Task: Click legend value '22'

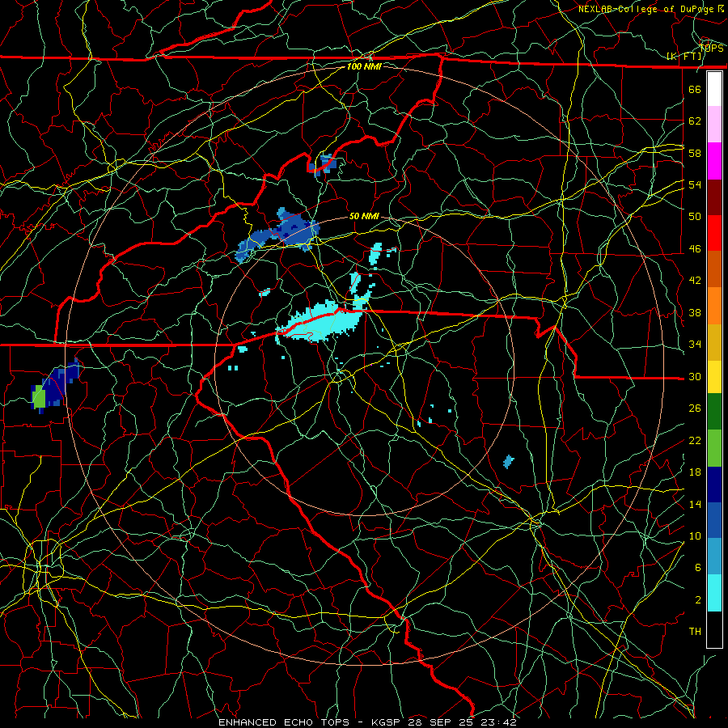Action: point(695,441)
